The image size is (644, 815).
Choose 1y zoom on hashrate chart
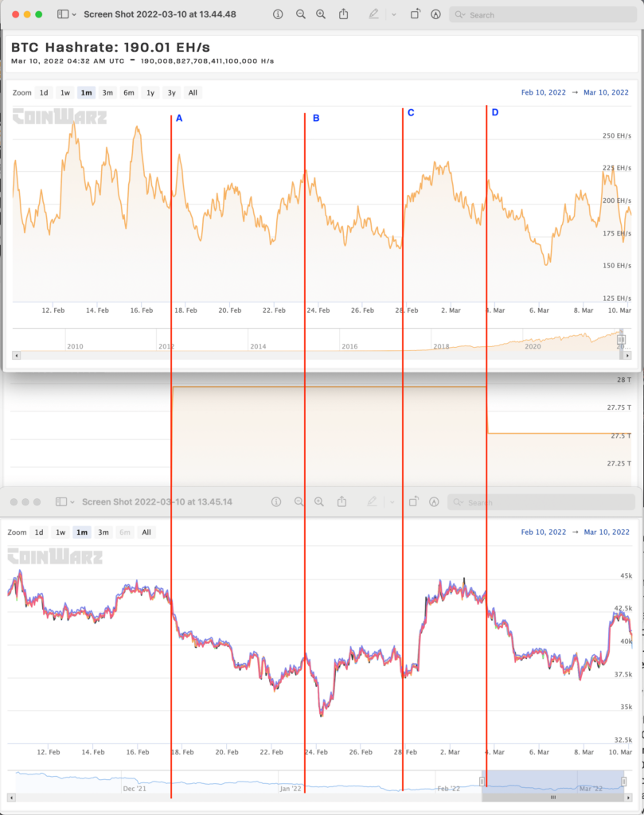[x=150, y=92]
